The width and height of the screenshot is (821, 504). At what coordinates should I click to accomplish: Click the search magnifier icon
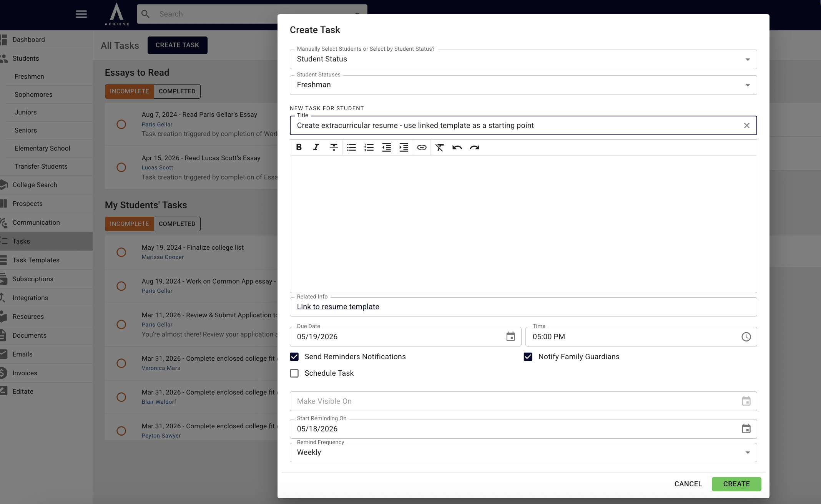pyautogui.click(x=145, y=14)
